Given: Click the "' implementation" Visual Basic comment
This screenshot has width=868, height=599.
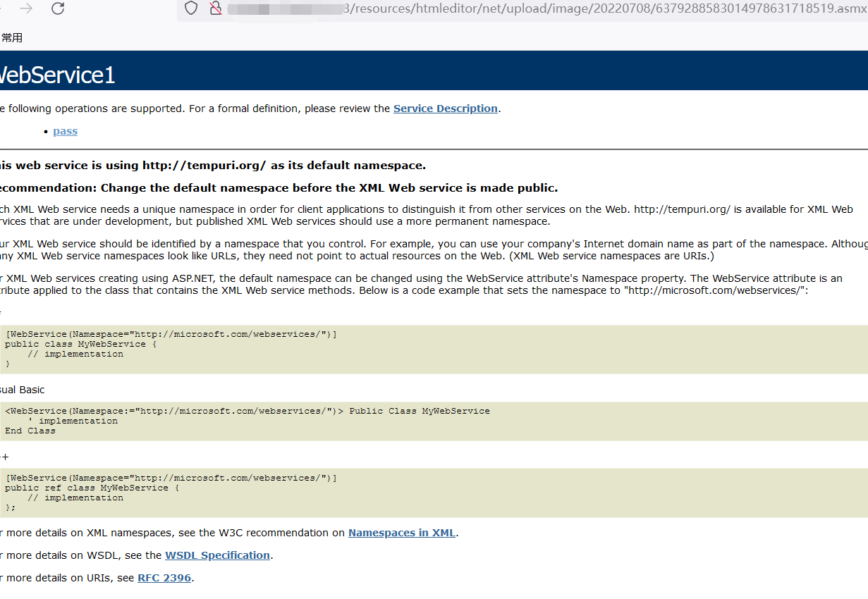Looking at the screenshot, I should point(73,421).
